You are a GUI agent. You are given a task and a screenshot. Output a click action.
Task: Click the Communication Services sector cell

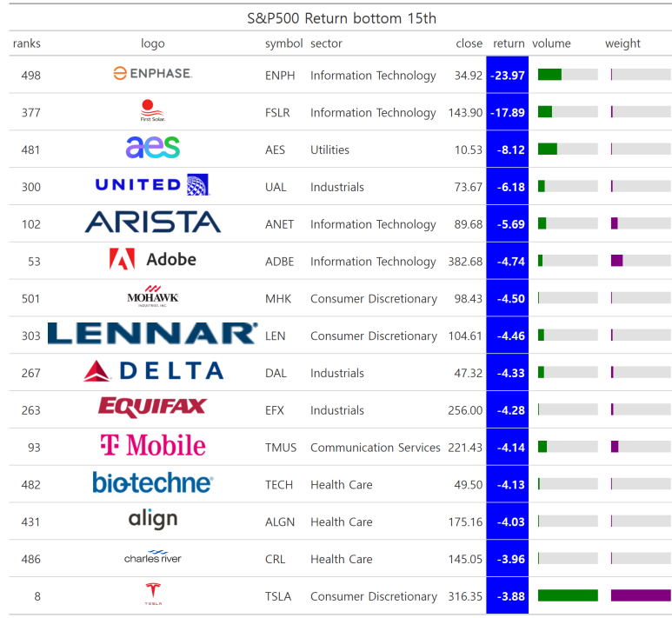[x=375, y=448]
